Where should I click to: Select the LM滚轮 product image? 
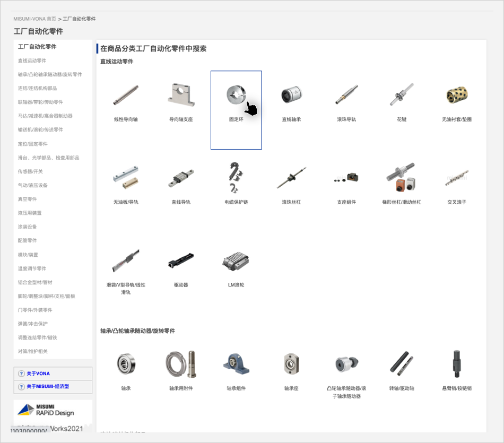point(236,261)
